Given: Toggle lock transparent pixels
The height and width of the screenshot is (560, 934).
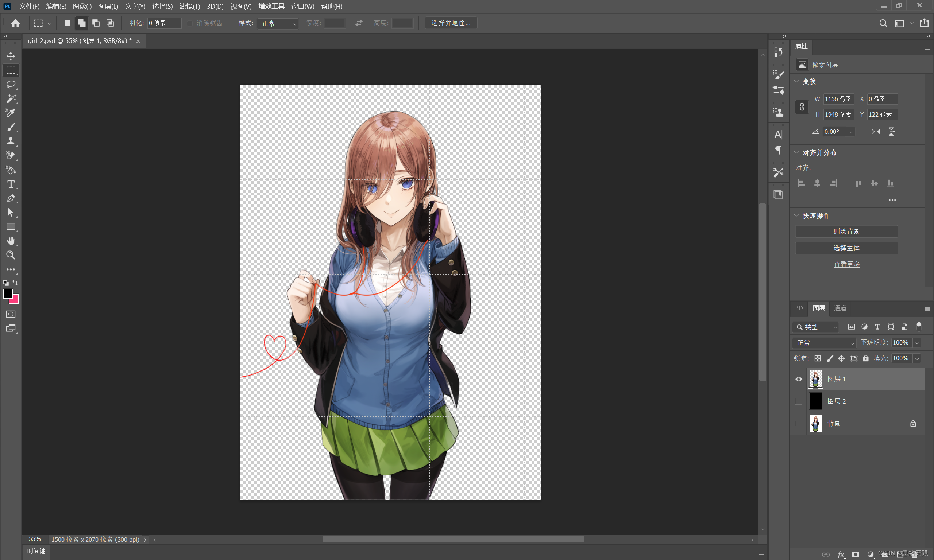Looking at the screenshot, I should point(817,358).
